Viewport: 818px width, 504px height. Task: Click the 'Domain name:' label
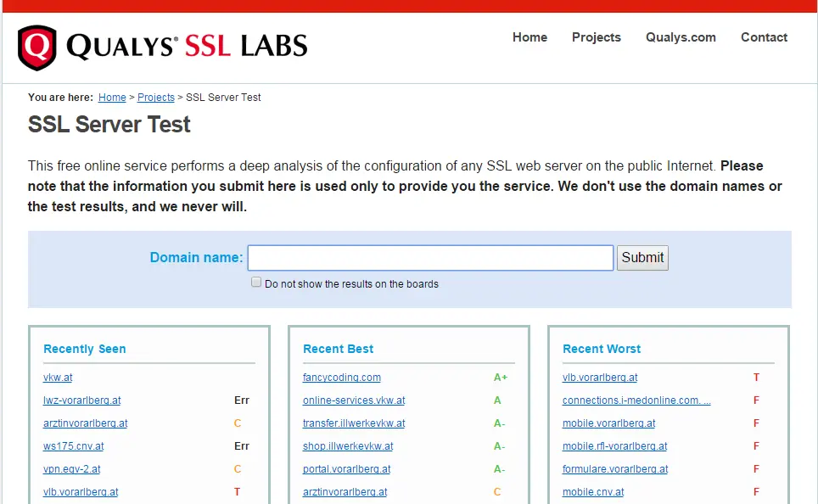(x=196, y=257)
